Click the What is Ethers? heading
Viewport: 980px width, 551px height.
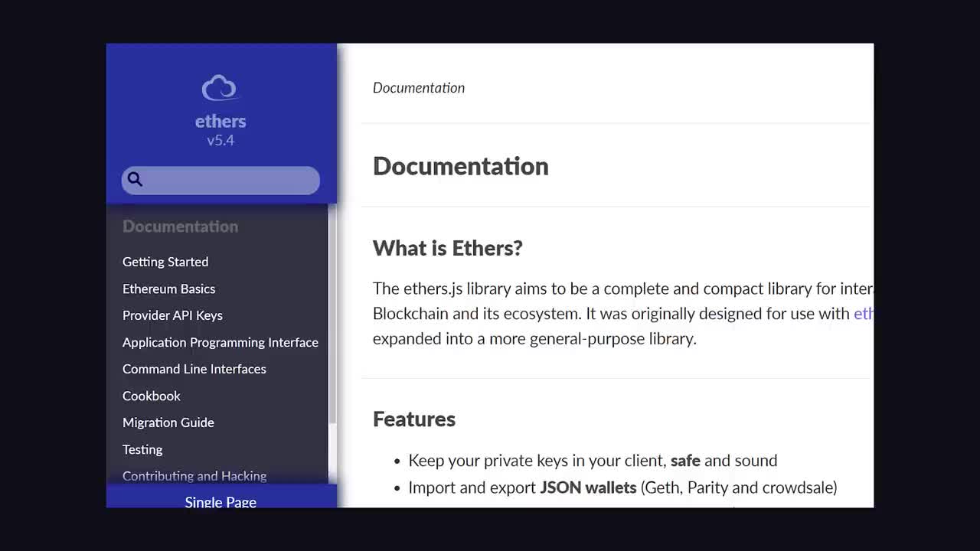tap(448, 248)
